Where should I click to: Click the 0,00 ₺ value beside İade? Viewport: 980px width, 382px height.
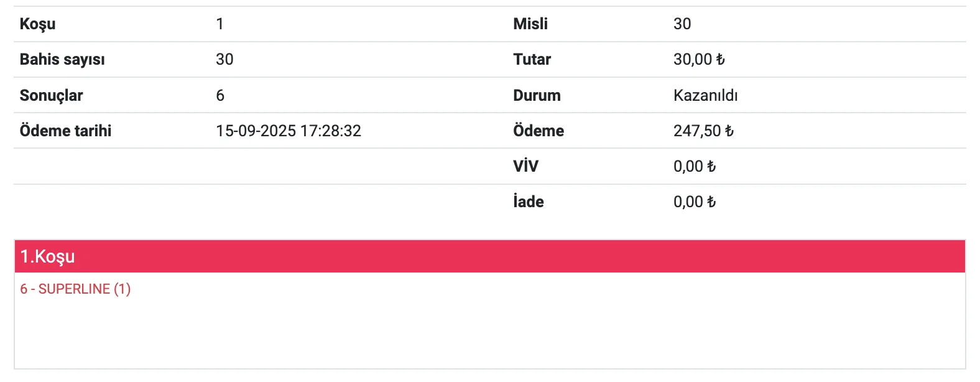695,202
